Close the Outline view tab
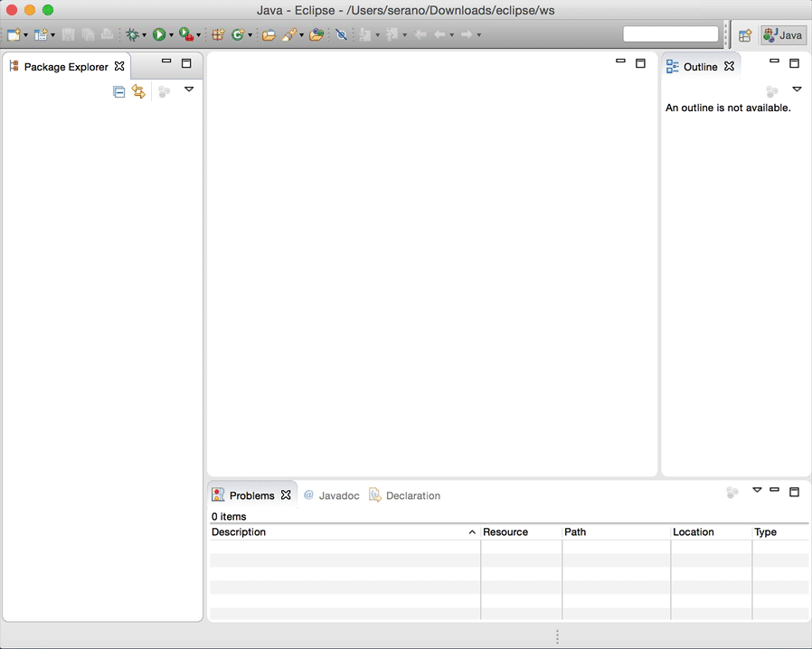The image size is (812, 649). [x=730, y=66]
